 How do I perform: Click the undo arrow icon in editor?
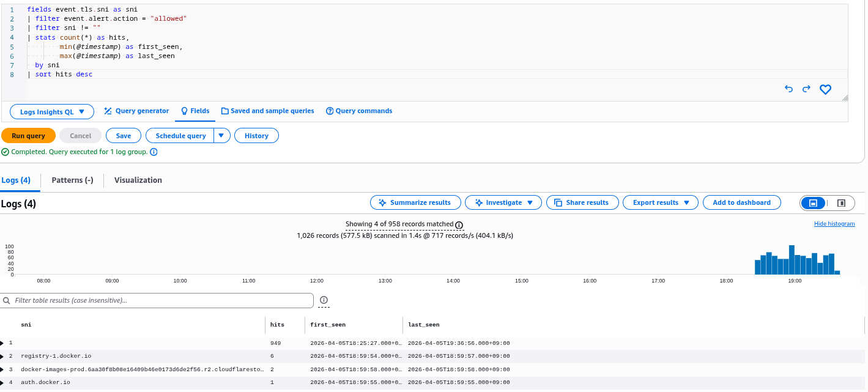[x=788, y=89]
